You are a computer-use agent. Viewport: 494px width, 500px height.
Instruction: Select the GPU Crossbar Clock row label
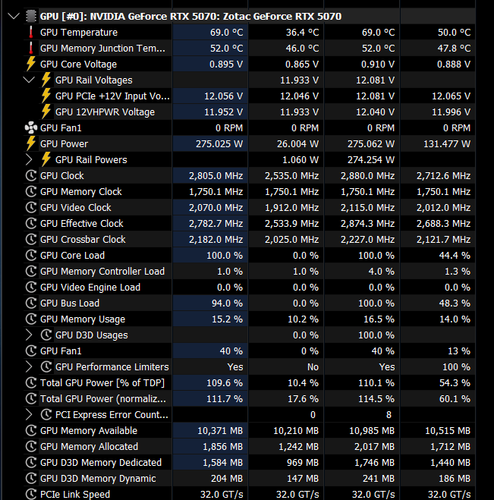coord(83,239)
